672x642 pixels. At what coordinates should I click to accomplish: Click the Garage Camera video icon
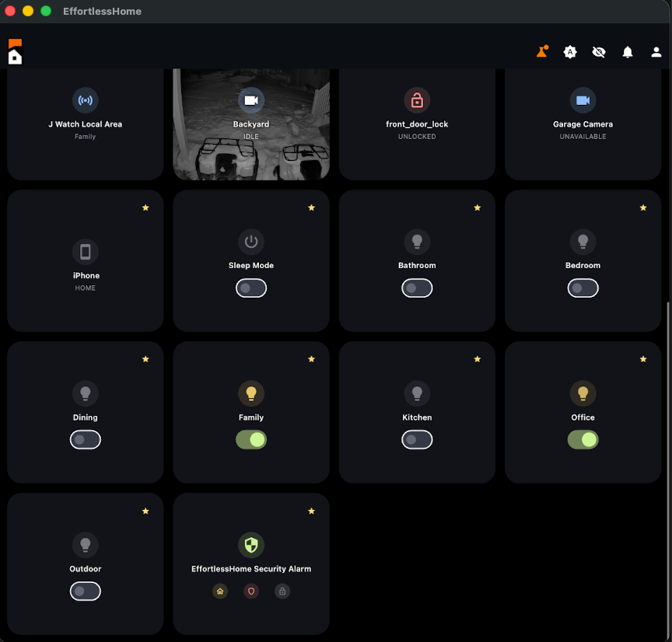tap(583, 99)
